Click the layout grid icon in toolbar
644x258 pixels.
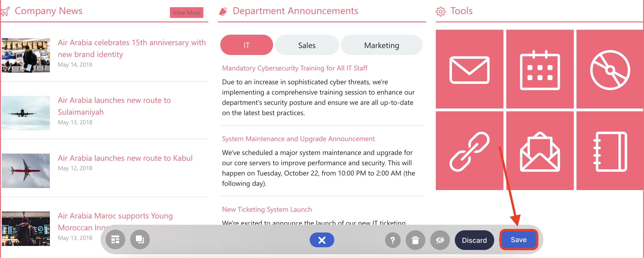tap(115, 240)
